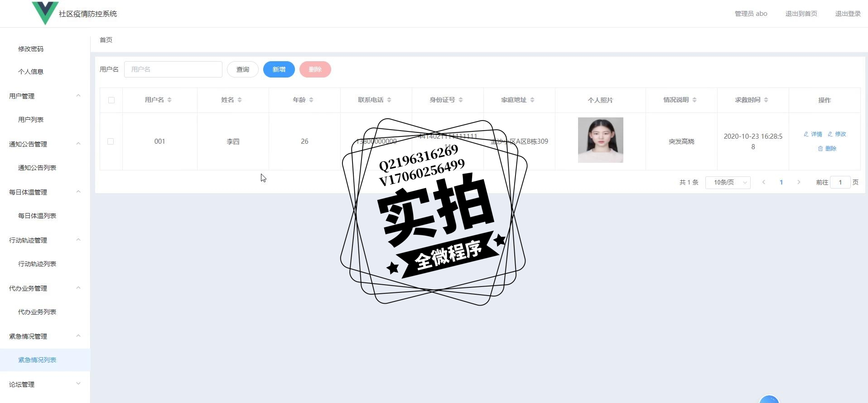Open 详情 for row 001
The image size is (868, 403).
[813, 134]
